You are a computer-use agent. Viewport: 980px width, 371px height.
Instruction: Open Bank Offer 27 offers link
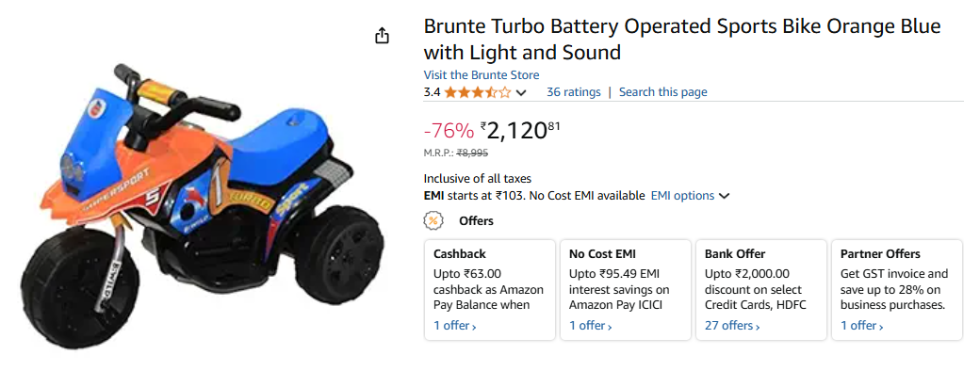tap(732, 326)
